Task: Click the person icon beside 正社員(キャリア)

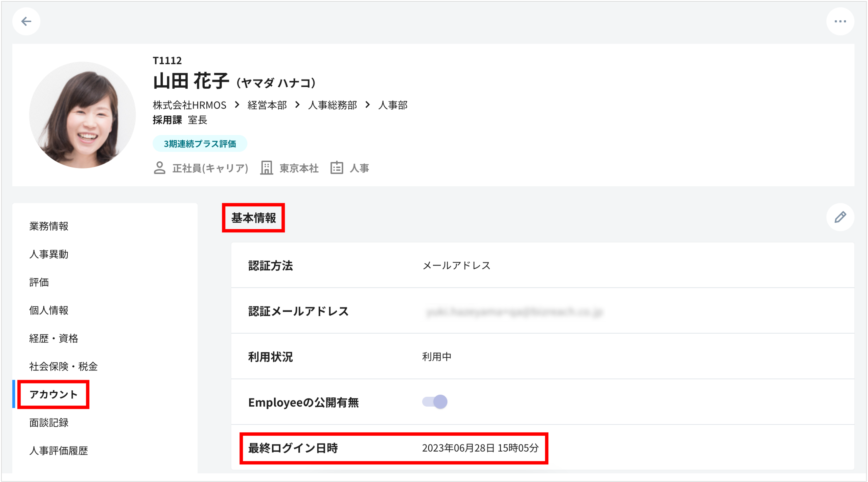Action: (160, 168)
